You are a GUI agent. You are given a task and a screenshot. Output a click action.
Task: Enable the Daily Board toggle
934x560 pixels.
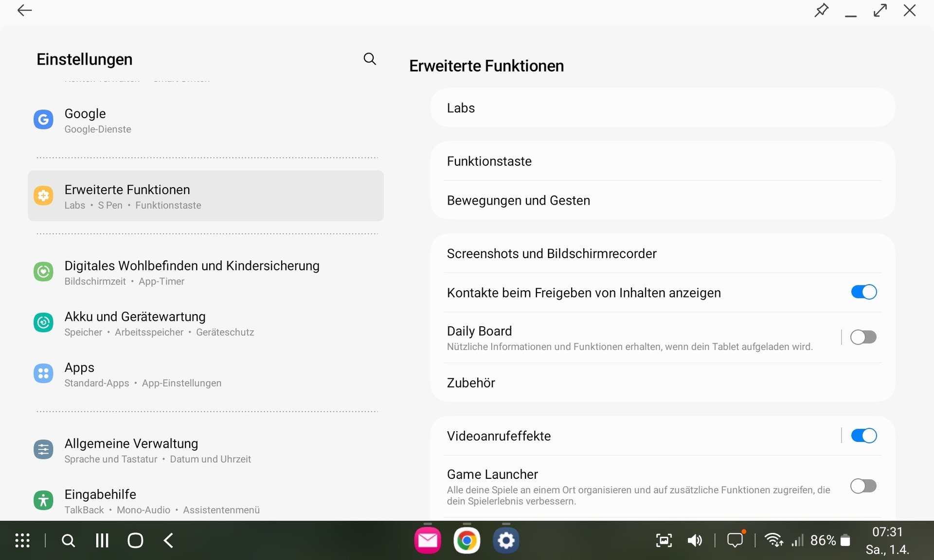[863, 337]
